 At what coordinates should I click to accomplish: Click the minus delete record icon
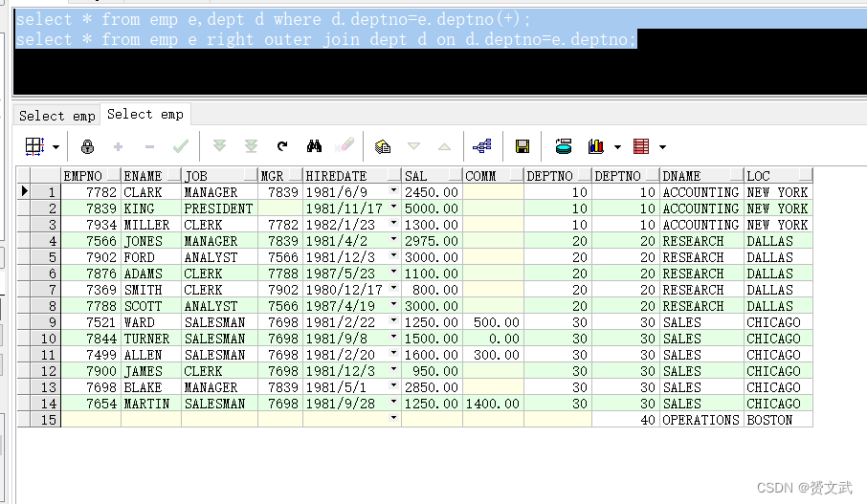[x=149, y=146]
